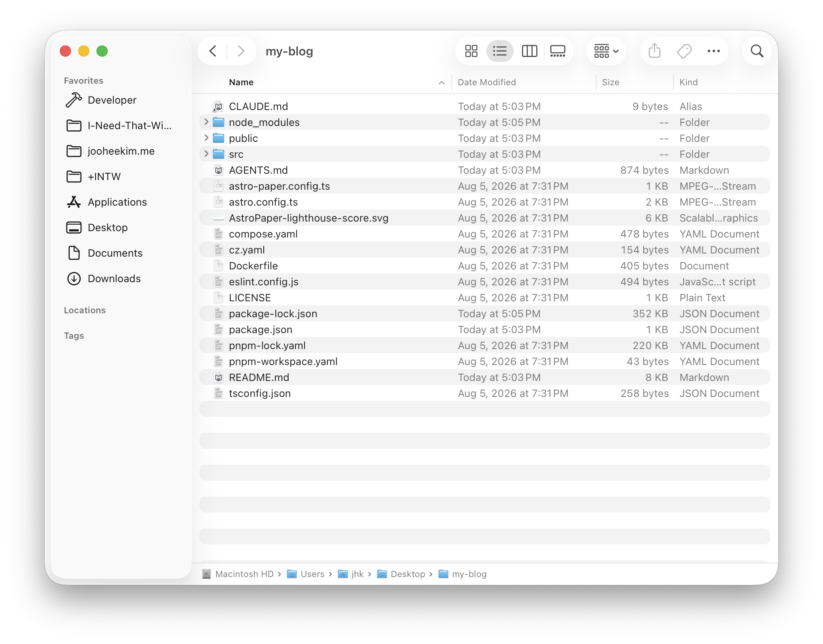Click the Applications sidebar icon
The width and height of the screenshot is (823, 644).
74,202
